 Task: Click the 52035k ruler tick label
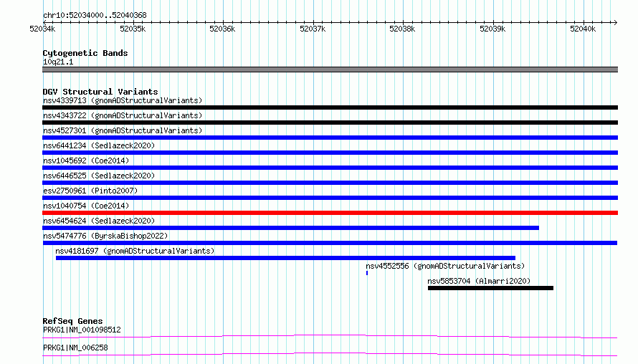coord(133,29)
